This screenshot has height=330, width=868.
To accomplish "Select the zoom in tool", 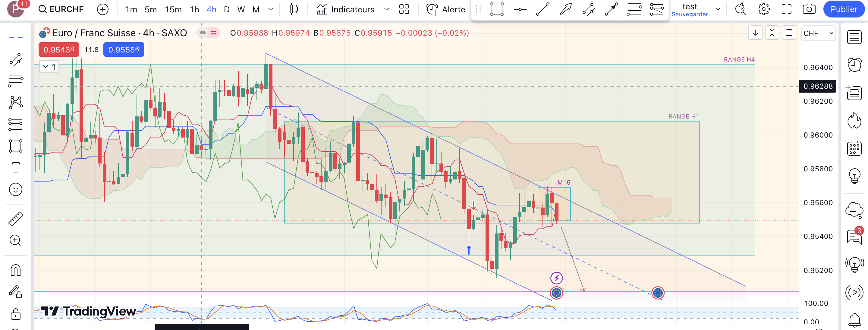I will (15, 240).
